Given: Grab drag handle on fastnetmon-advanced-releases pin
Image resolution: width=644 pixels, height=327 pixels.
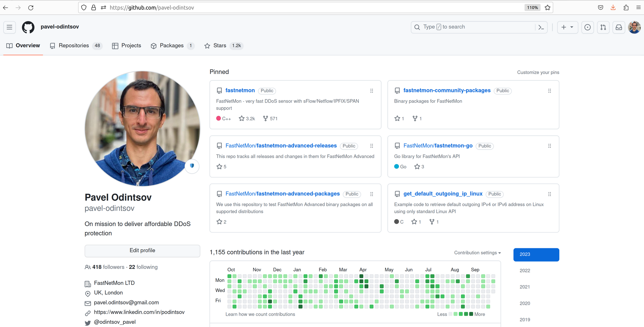Looking at the screenshot, I should tap(372, 146).
